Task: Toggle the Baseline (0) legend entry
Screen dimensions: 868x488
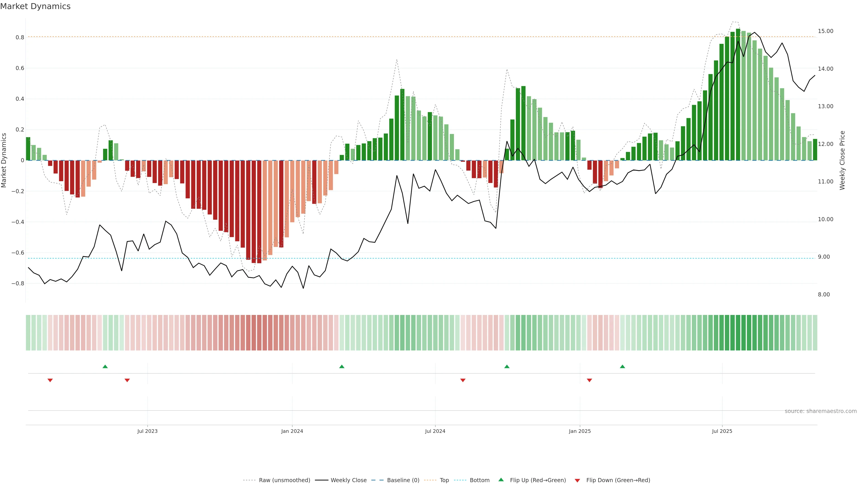Action: pos(403,480)
